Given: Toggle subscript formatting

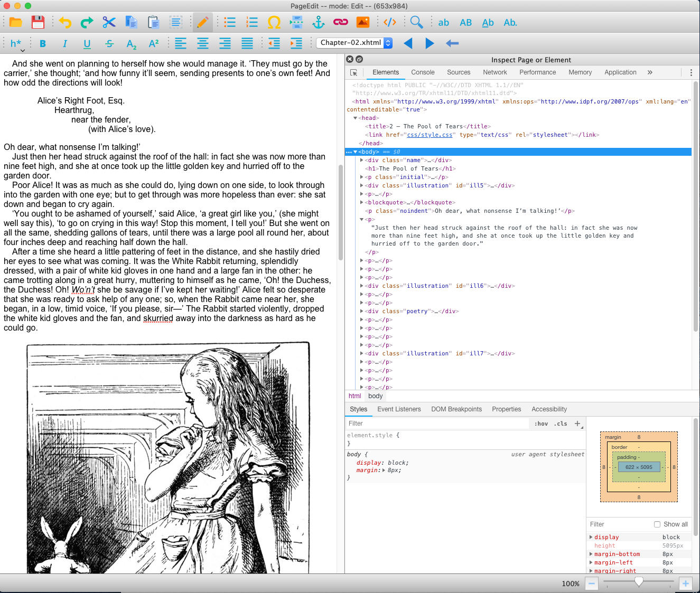Looking at the screenshot, I should point(132,44).
